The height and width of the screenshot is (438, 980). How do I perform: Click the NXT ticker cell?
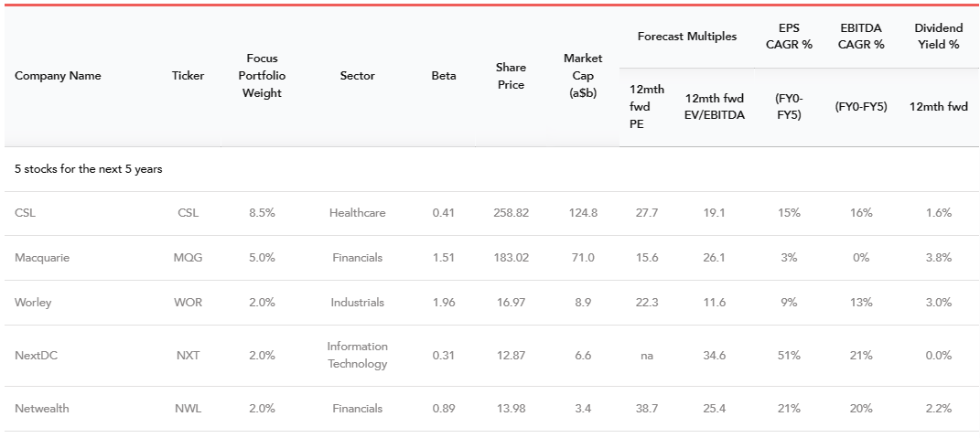188,355
